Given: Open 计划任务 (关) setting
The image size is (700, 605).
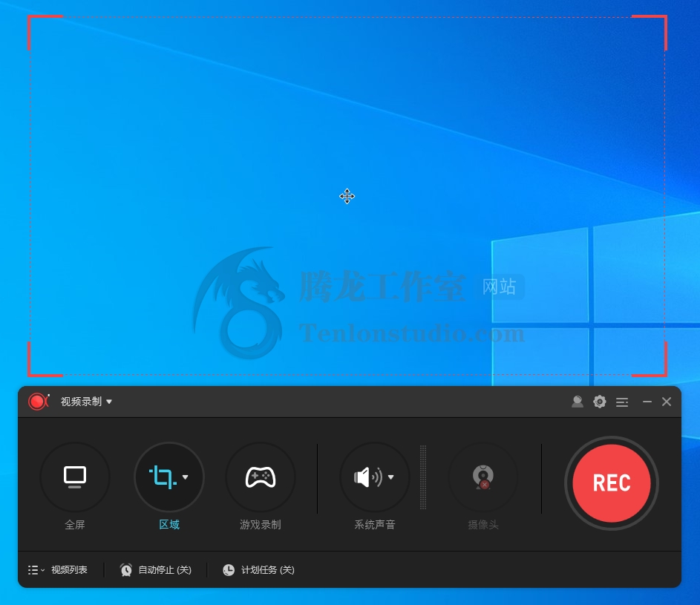Looking at the screenshot, I should click(x=268, y=569).
